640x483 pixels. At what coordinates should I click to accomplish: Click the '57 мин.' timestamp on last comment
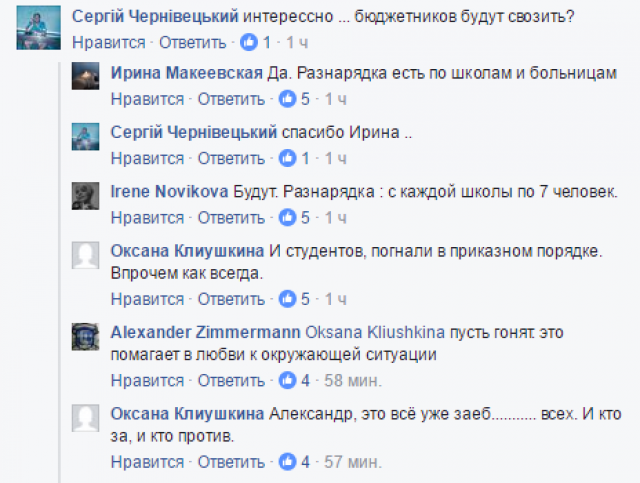pos(350,461)
